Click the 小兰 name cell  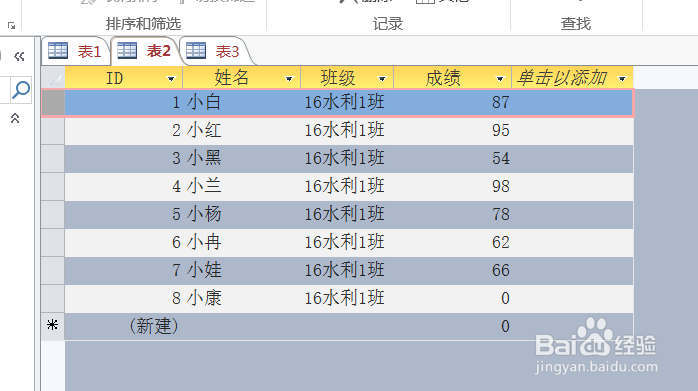(x=242, y=187)
